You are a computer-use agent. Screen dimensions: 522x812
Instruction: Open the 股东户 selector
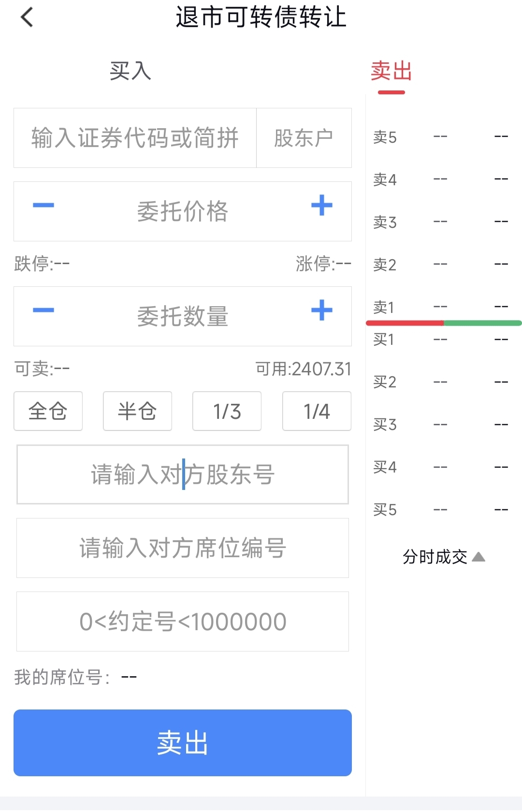pos(304,138)
